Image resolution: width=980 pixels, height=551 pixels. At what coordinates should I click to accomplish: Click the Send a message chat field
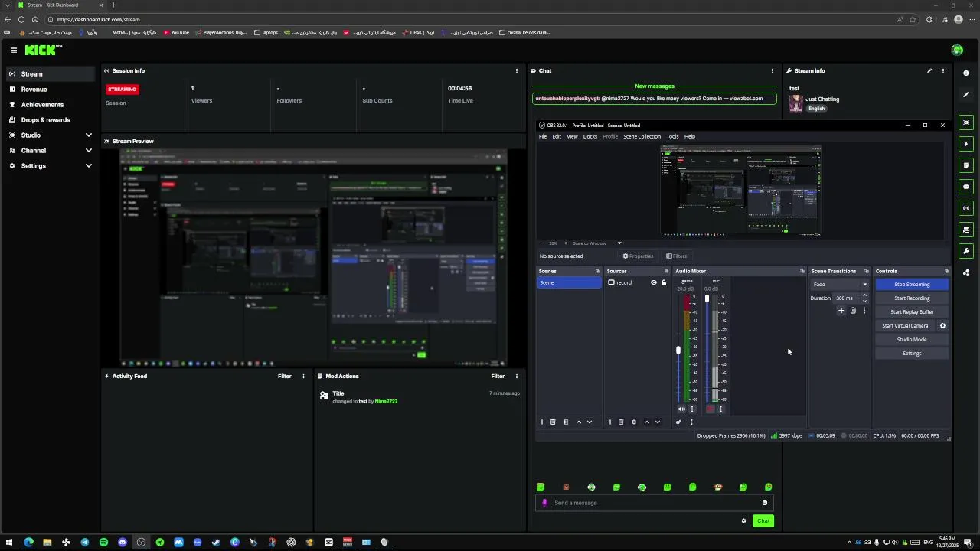click(x=655, y=503)
